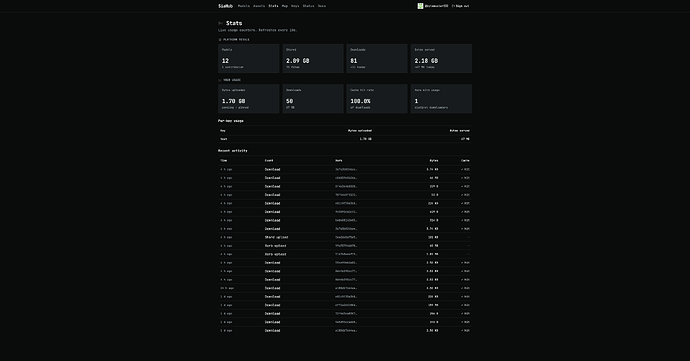The image size is (690, 361).
Task: Click the Bytes served column header
Action: 459,131
